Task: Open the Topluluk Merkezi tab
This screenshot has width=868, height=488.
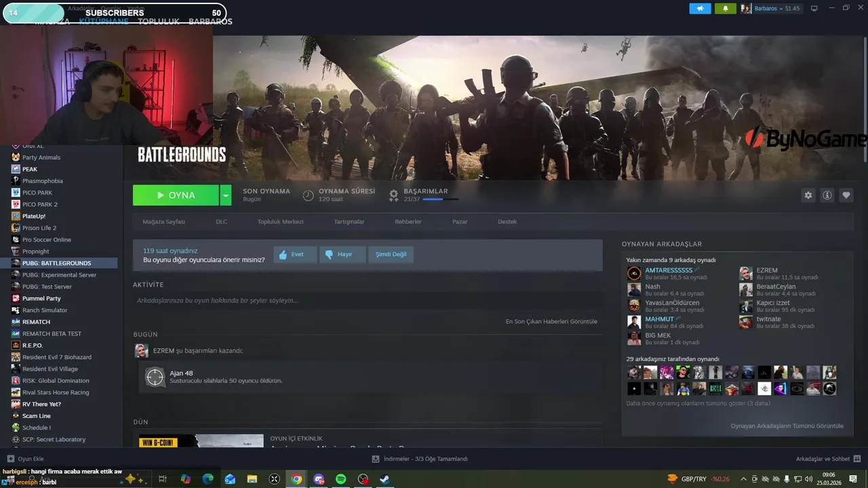Action: (280, 222)
